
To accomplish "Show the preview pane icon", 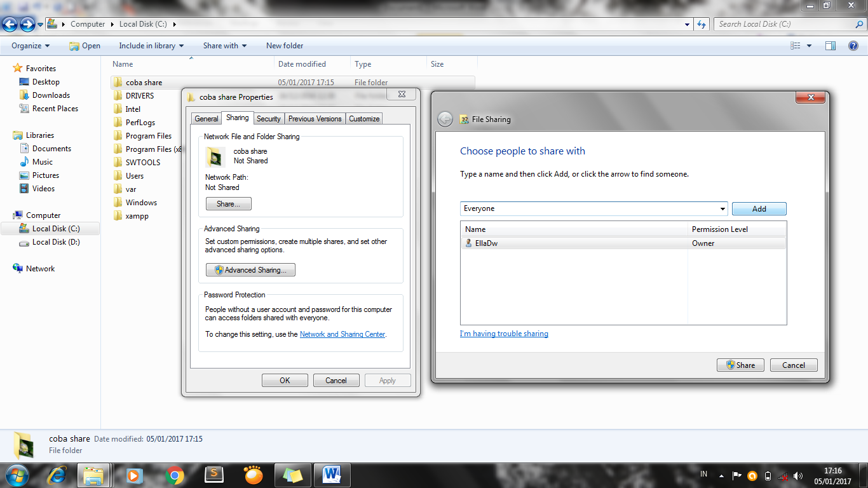I will pyautogui.click(x=830, y=46).
